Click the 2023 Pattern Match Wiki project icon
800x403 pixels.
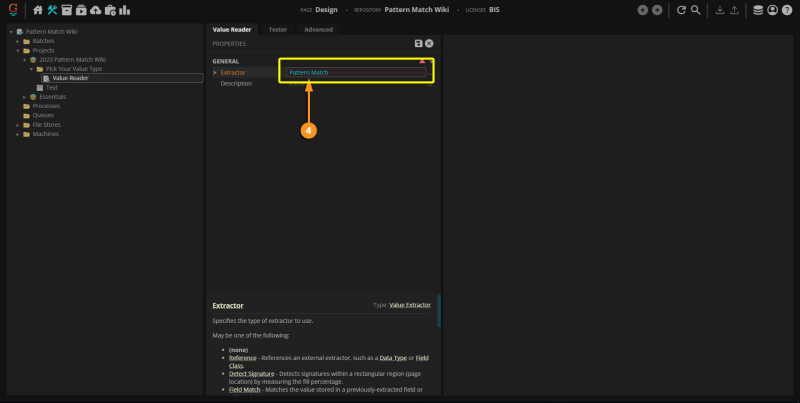(x=33, y=60)
